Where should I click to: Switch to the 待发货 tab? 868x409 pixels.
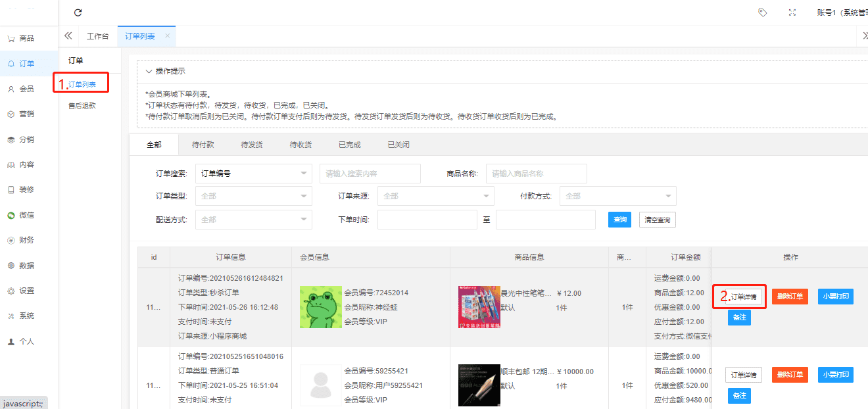pyautogui.click(x=252, y=145)
